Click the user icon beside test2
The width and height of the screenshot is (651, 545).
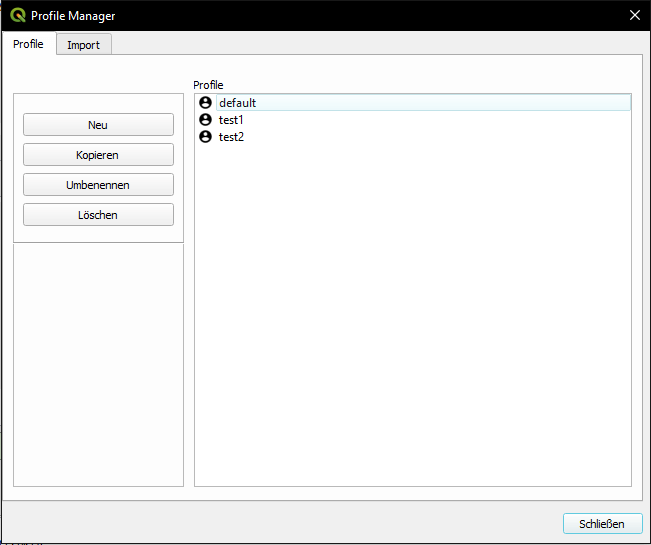pos(206,137)
